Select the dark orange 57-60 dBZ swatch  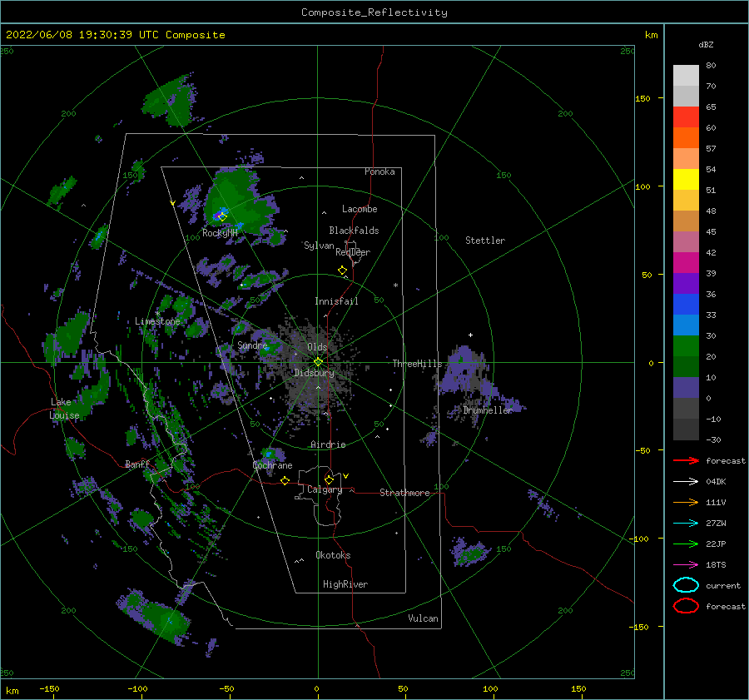coord(686,138)
